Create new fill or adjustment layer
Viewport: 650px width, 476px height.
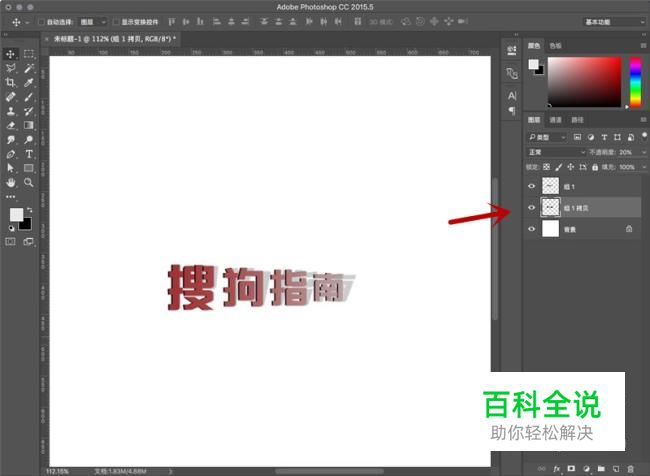pyautogui.click(x=586, y=469)
